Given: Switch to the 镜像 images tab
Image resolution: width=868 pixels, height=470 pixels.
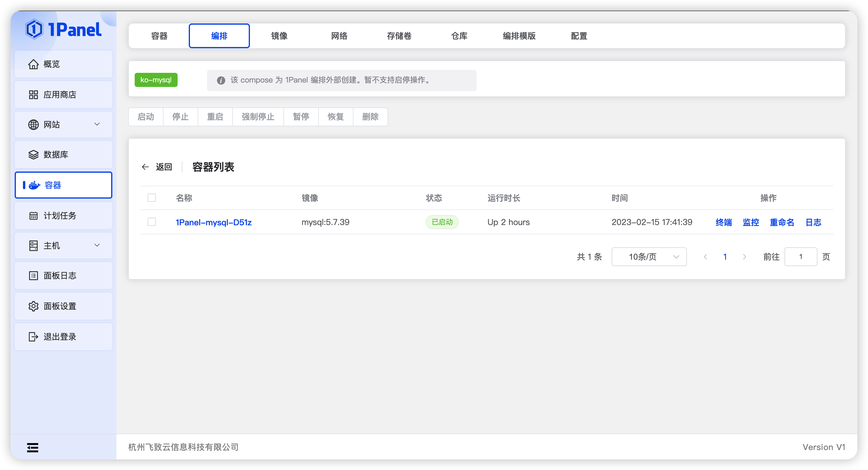Looking at the screenshot, I should [279, 36].
